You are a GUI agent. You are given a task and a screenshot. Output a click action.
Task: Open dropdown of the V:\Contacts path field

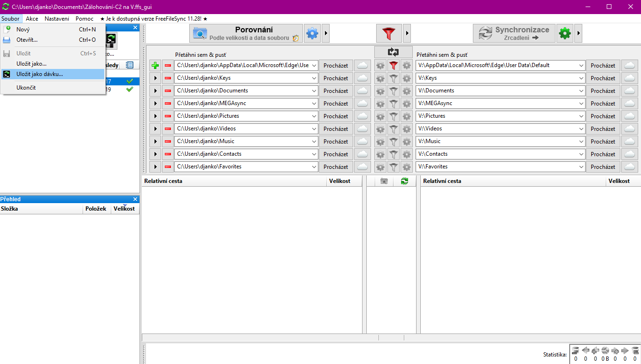coord(581,154)
